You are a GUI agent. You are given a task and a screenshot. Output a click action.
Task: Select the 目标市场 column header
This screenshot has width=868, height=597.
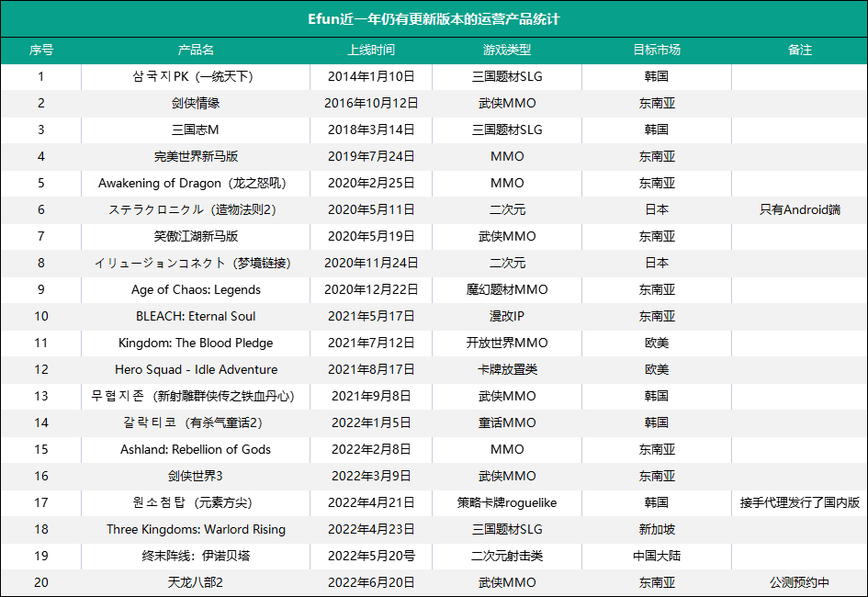point(657,50)
